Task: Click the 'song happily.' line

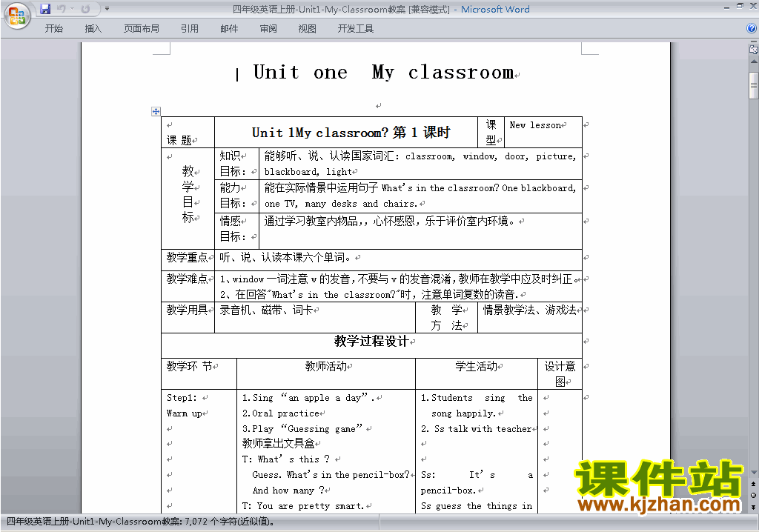Action: coord(463,413)
